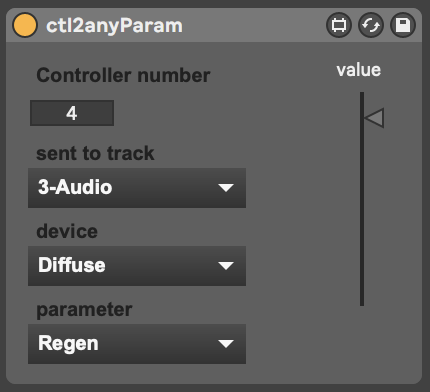This screenshot has width=430, height=392.
Task: Click the sent to track label
Action: 95,153
